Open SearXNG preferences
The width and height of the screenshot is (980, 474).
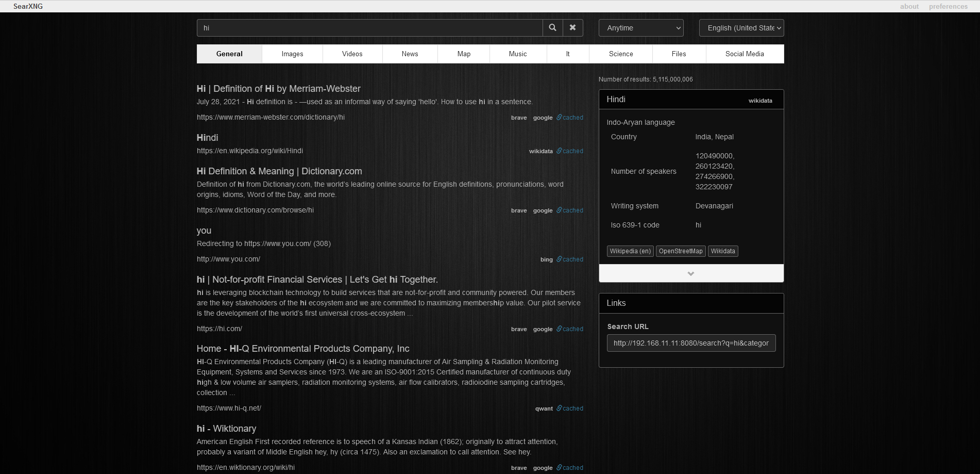[x=948, y=6]
